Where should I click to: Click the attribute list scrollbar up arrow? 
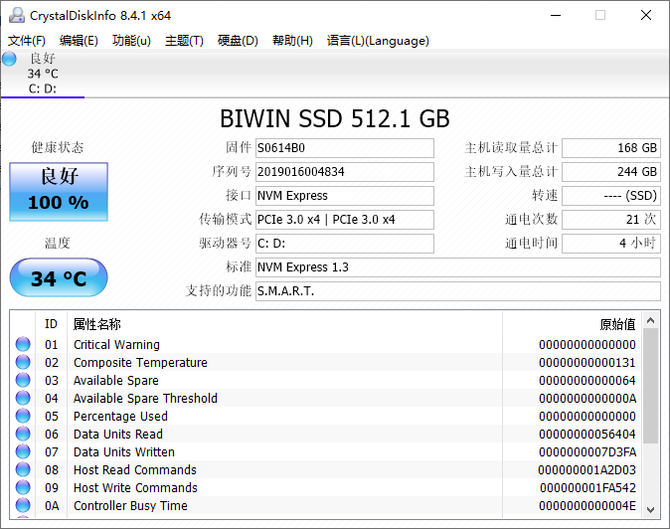click(649, 320)
